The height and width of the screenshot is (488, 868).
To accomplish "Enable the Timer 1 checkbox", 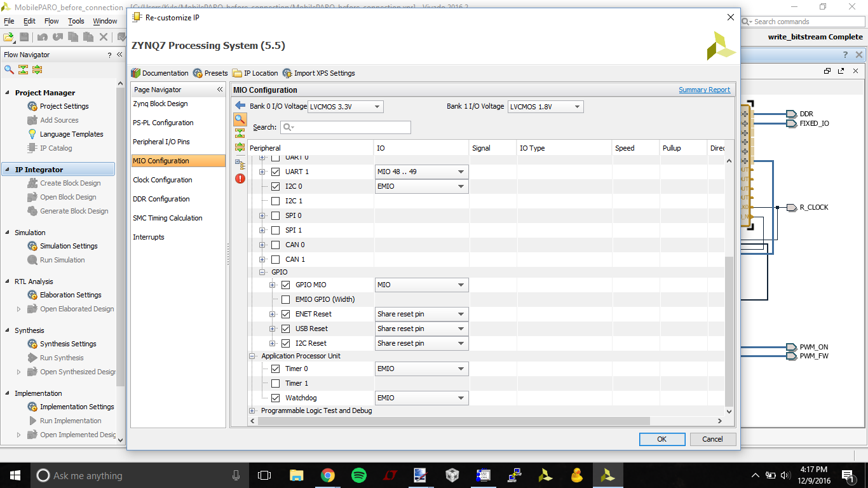I will tap(276, 383).
